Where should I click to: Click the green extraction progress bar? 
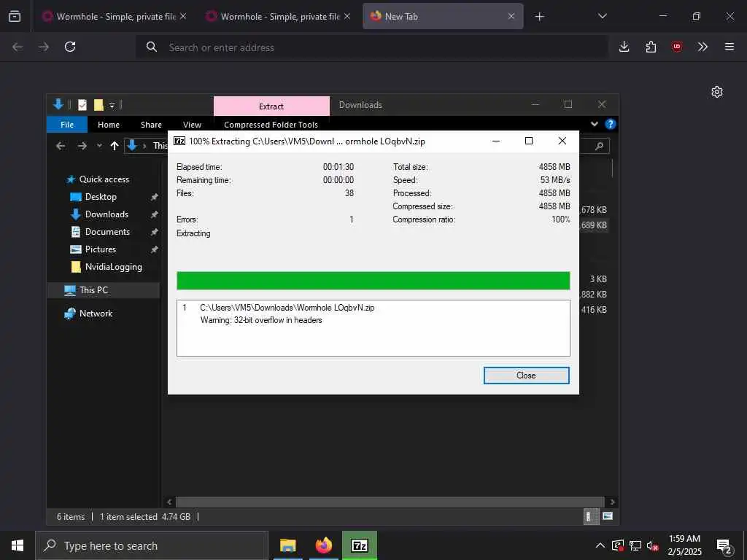pos(373,281)
